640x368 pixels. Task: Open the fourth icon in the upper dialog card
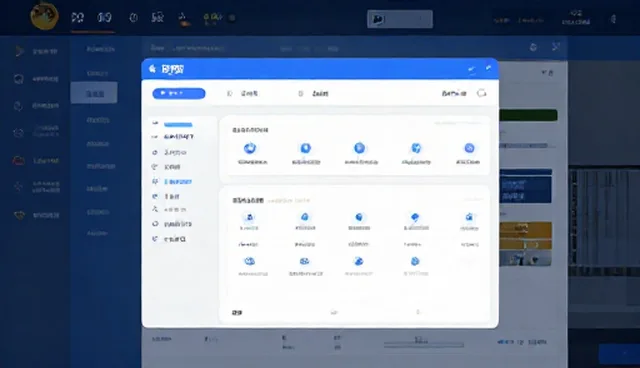pyautogui.click(x=416, y=148)
